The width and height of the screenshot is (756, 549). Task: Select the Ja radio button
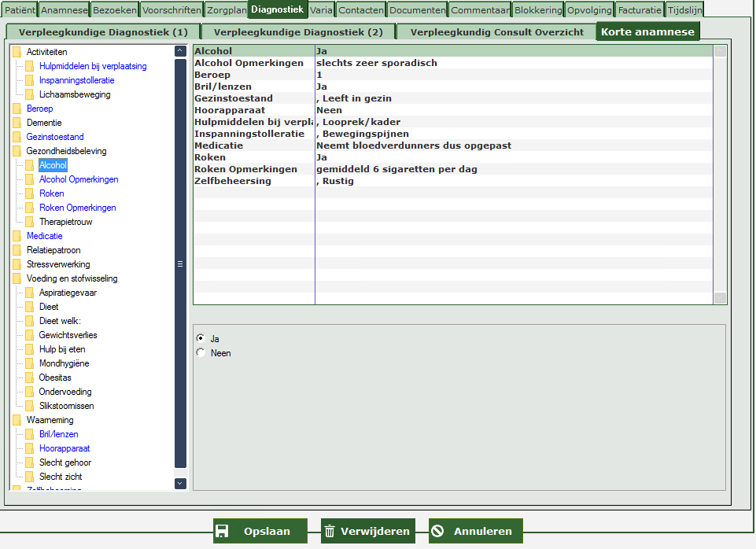(200, 338)
